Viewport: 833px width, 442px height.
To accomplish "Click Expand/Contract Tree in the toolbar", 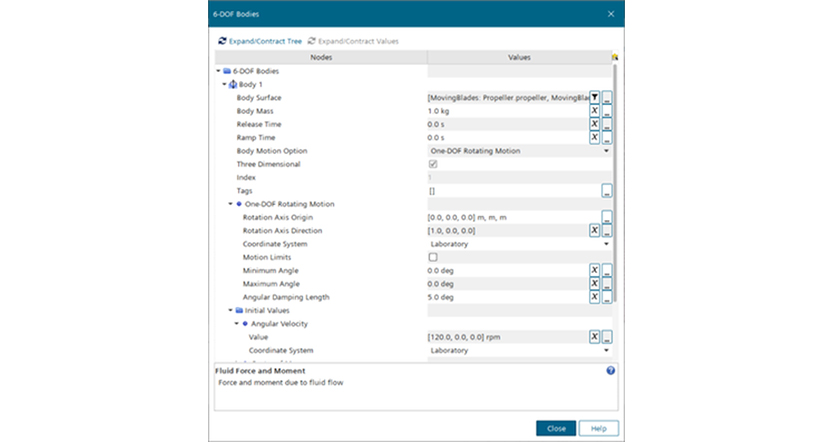I will coord(260,41).
